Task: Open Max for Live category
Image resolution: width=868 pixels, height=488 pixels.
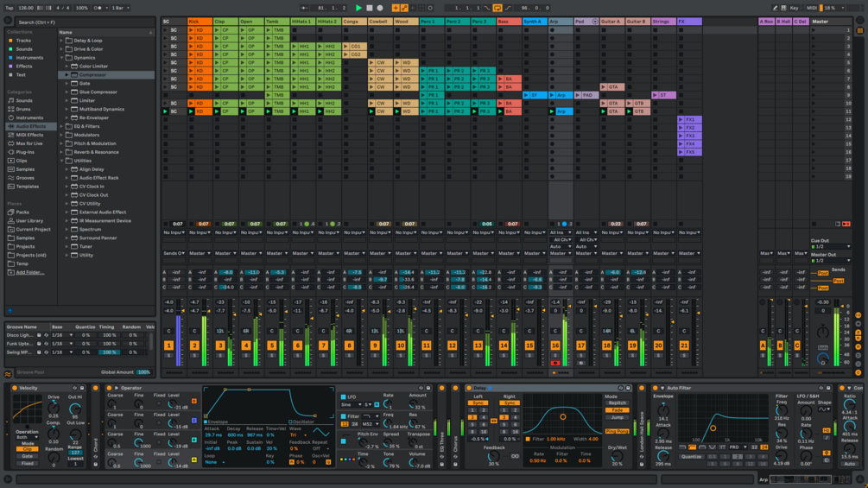Action: (x=29, y=143)
